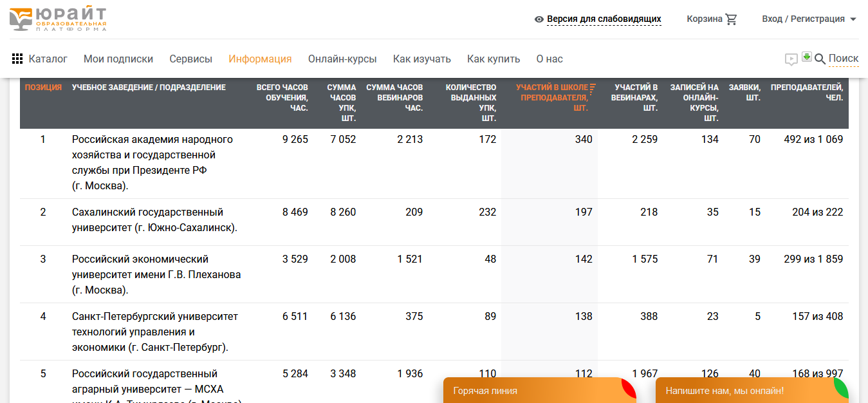Screen dimensions: 868x403
Task: Sort table by Позиция column
Action: point(44,88)
